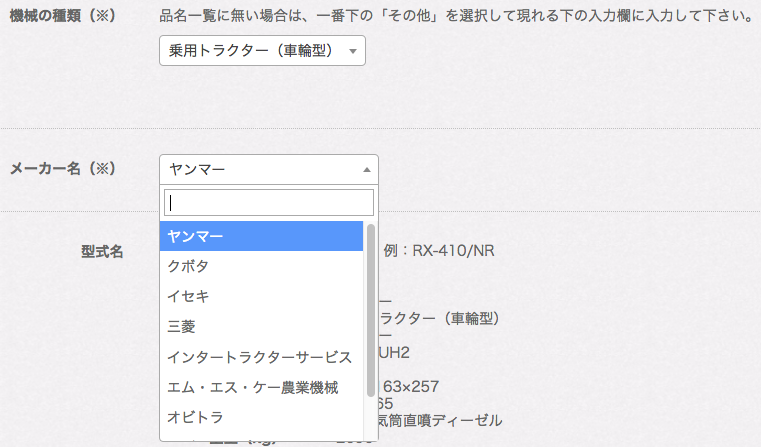
Task: Select クボタ in the maker list
Action: click(x=261, y=266)
